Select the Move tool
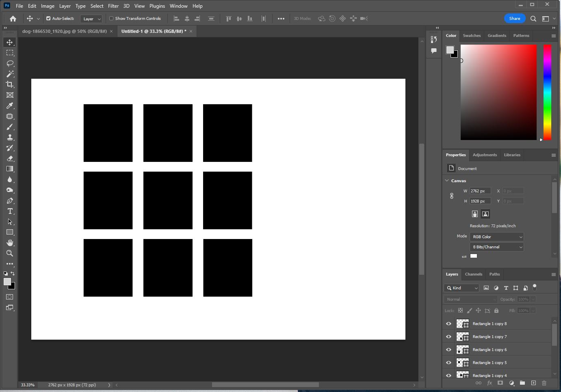This screenshot has height=392, width=561. click(10, 42)
